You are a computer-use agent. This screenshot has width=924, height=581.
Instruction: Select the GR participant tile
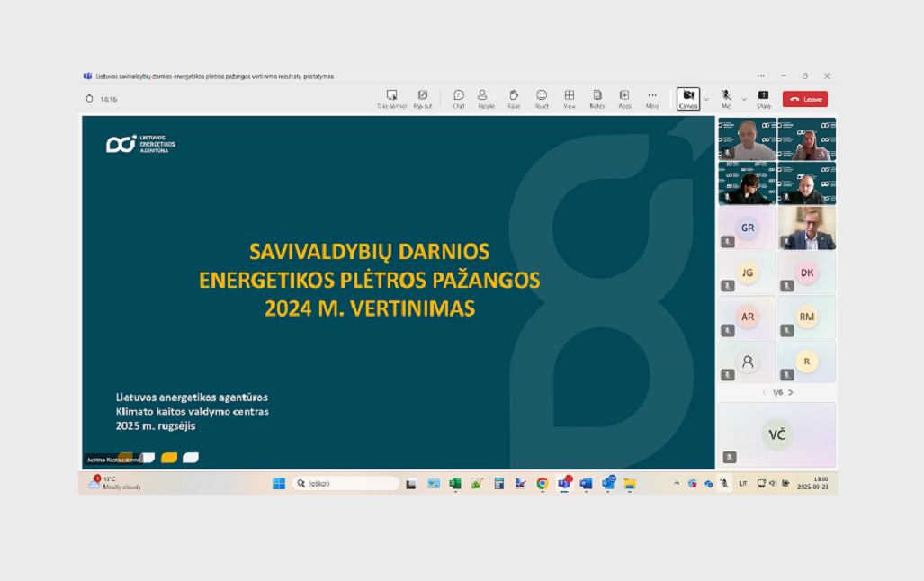pyautogui.click(x=748, y=228)
